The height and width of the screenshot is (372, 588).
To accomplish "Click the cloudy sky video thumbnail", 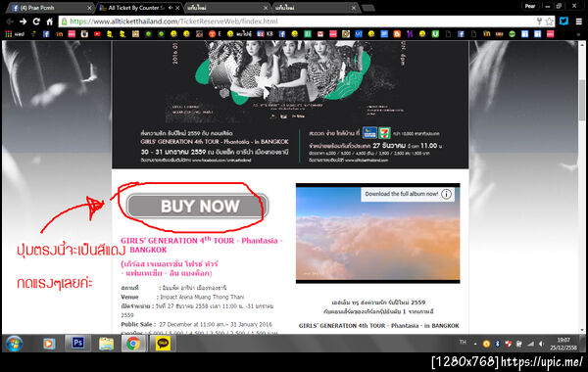I will point(377,233).
